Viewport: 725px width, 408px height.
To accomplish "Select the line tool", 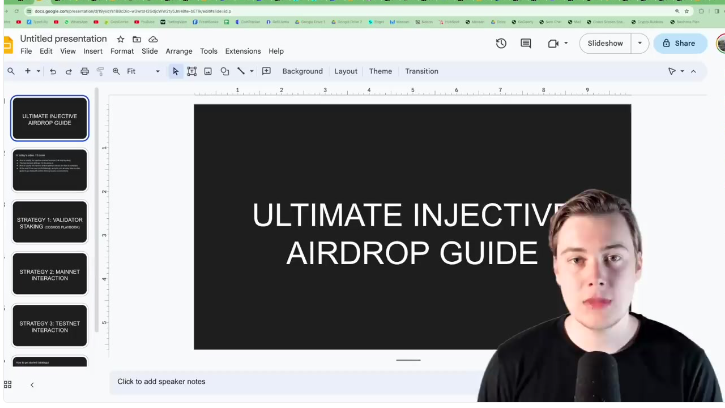I will (x=241, y=71).
